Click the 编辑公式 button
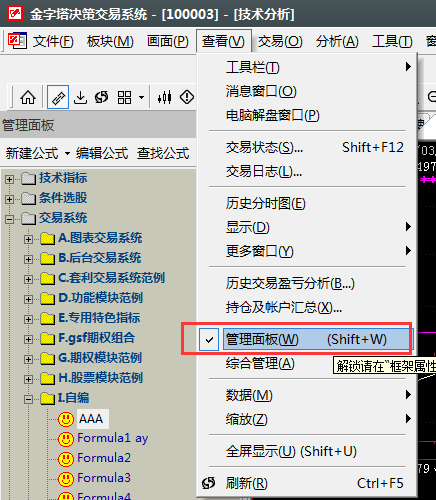The image size is (436, 500). tap(102, 153)
